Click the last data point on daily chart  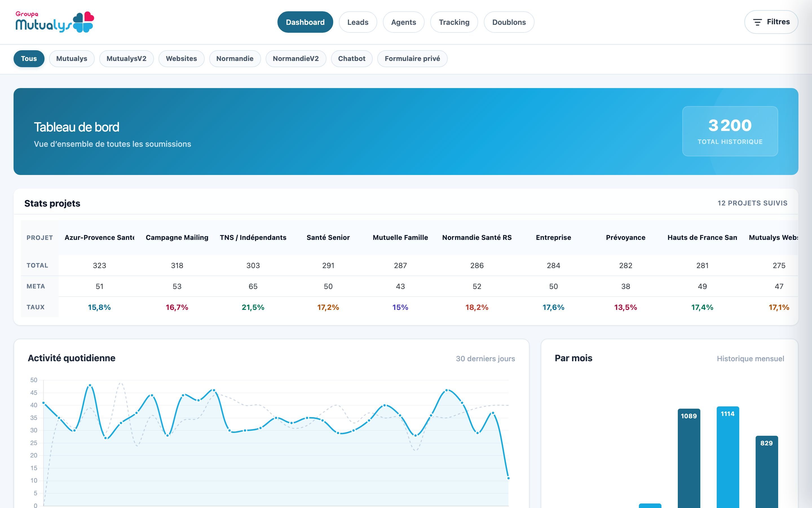(508, 478)
